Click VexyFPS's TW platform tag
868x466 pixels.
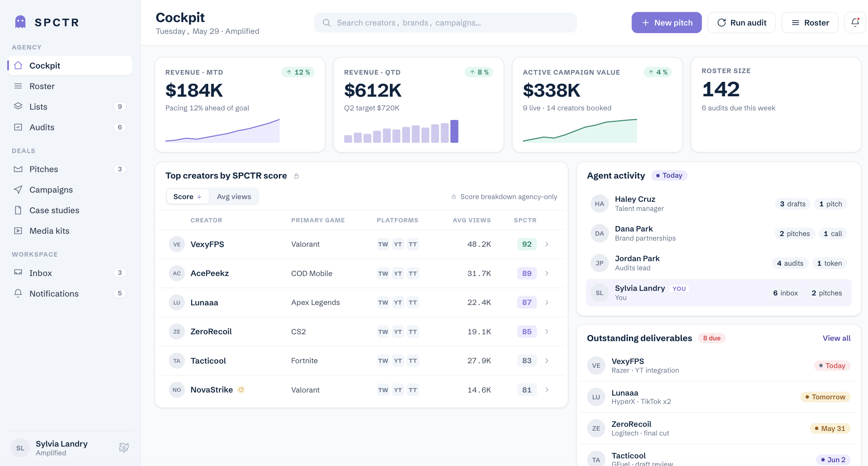tap(383, 244)
